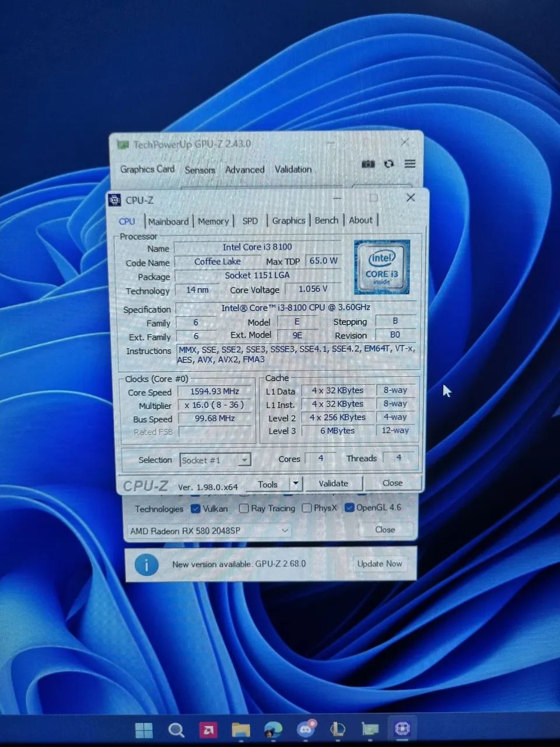Image resolution: width=560 pixels, height=747 pixels.
Task: Click the GPU-Z title bar app icon
Action: (x=123, y=144)
